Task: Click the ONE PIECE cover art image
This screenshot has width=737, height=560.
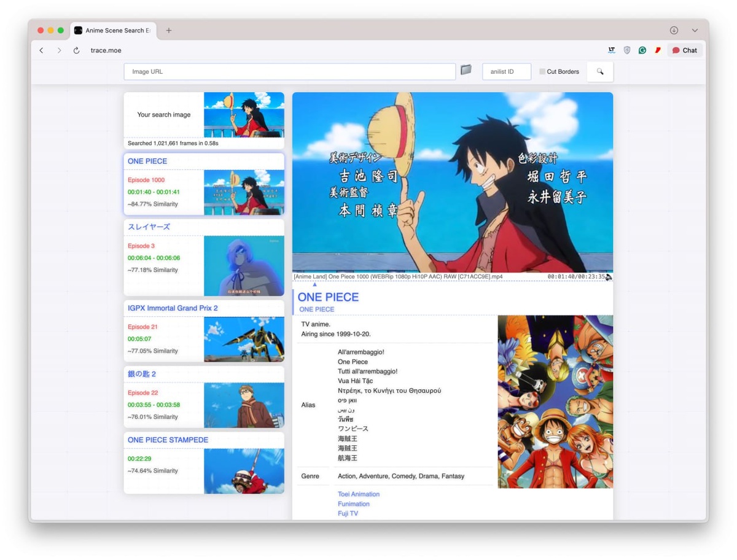Action: click(x=555, y=402)
